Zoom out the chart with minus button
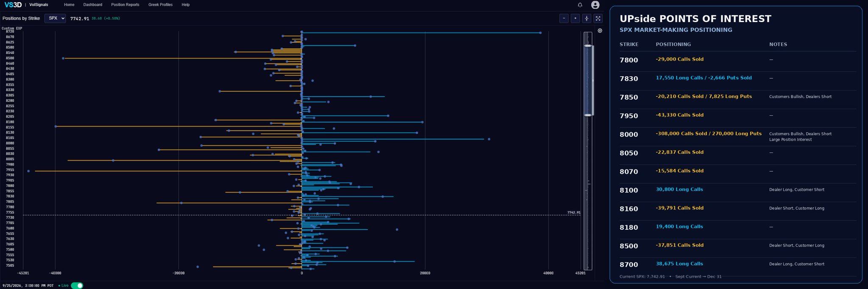 coord(564,18)
